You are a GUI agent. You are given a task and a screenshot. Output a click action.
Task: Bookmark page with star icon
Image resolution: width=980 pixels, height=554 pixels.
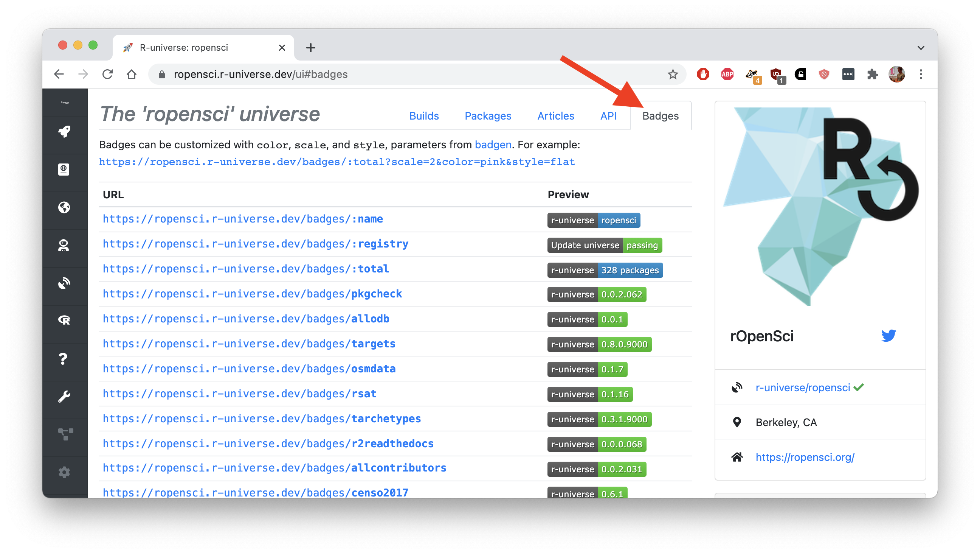pos(673,74)
